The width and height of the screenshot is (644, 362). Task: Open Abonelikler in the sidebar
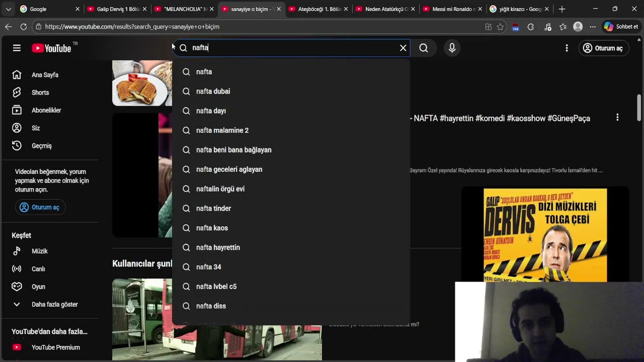point(49,110)
